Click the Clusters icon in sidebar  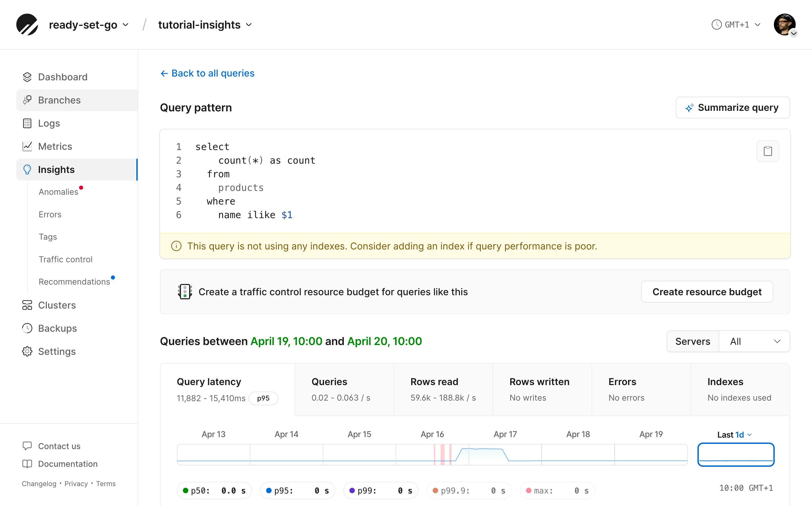click(27, 305)
